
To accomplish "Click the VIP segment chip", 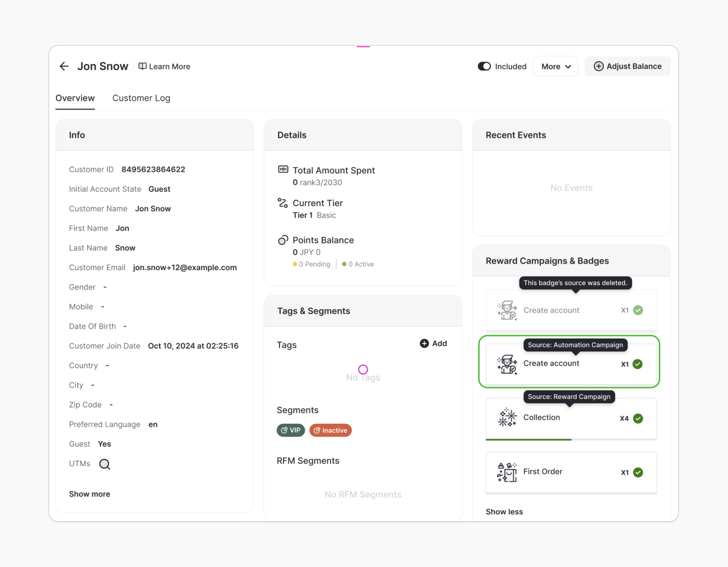I will [290, 430].
